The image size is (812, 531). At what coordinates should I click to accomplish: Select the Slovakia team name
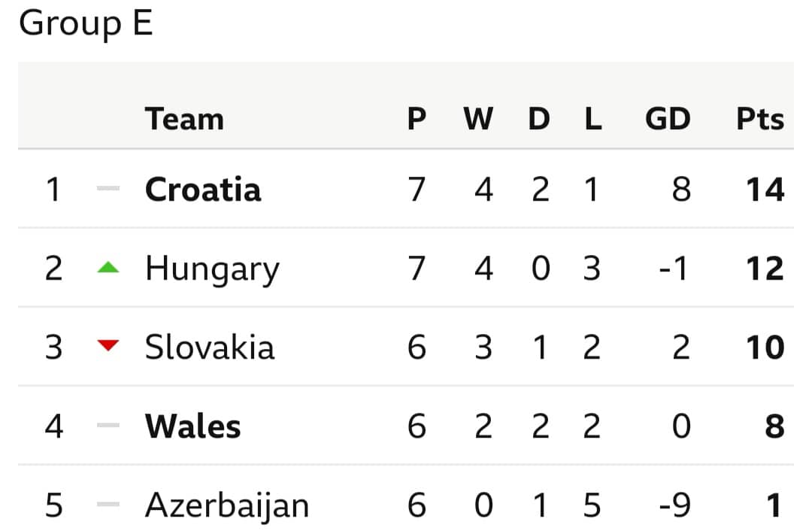[210, 347]
